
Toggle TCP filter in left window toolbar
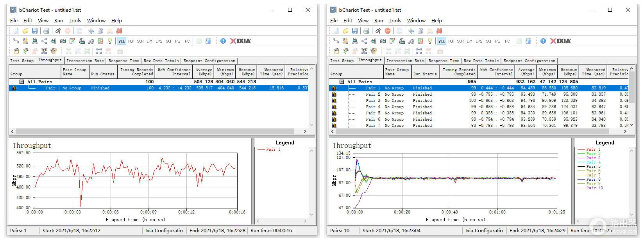click(x=131, y=41)
